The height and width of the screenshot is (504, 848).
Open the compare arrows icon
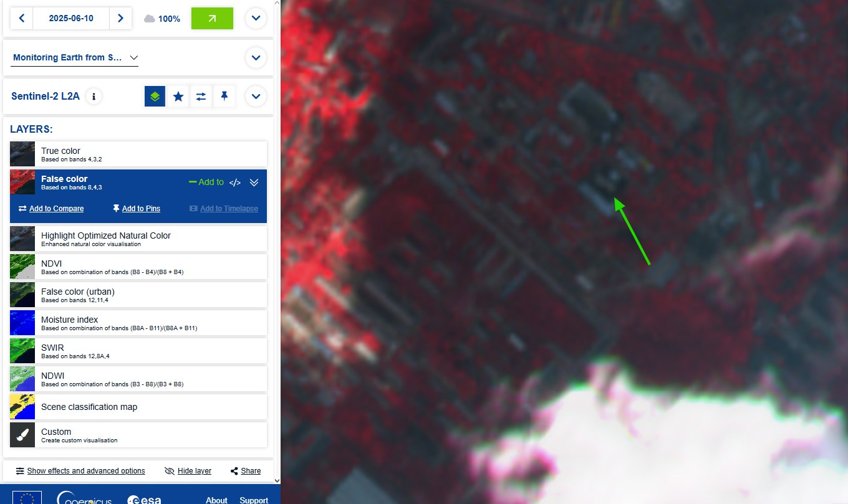click(x=201, y=97)
